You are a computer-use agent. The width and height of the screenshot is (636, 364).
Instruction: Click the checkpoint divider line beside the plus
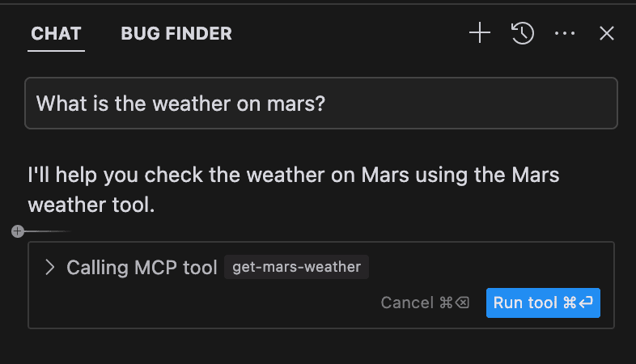[48, 231]
